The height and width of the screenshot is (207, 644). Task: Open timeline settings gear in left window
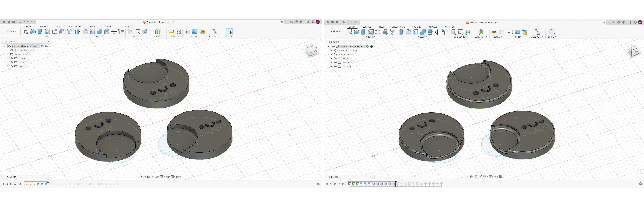[318, 184]
